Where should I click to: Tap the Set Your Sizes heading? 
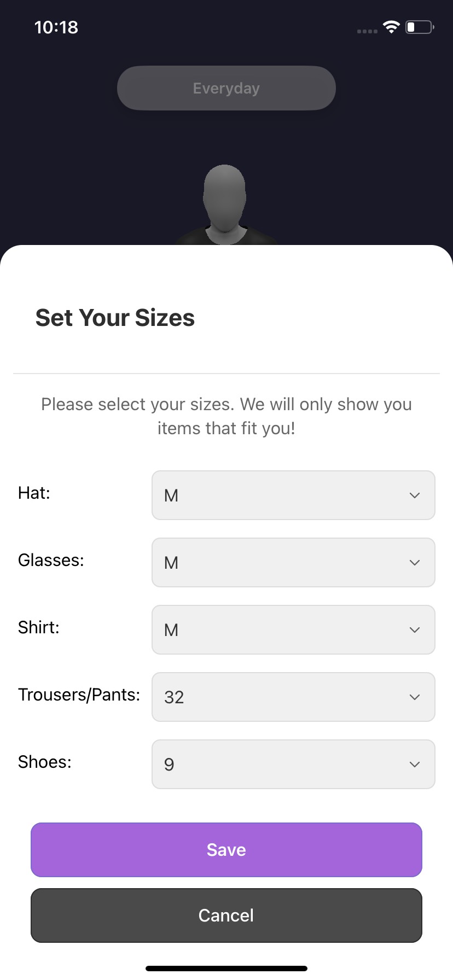click(115, 318)
